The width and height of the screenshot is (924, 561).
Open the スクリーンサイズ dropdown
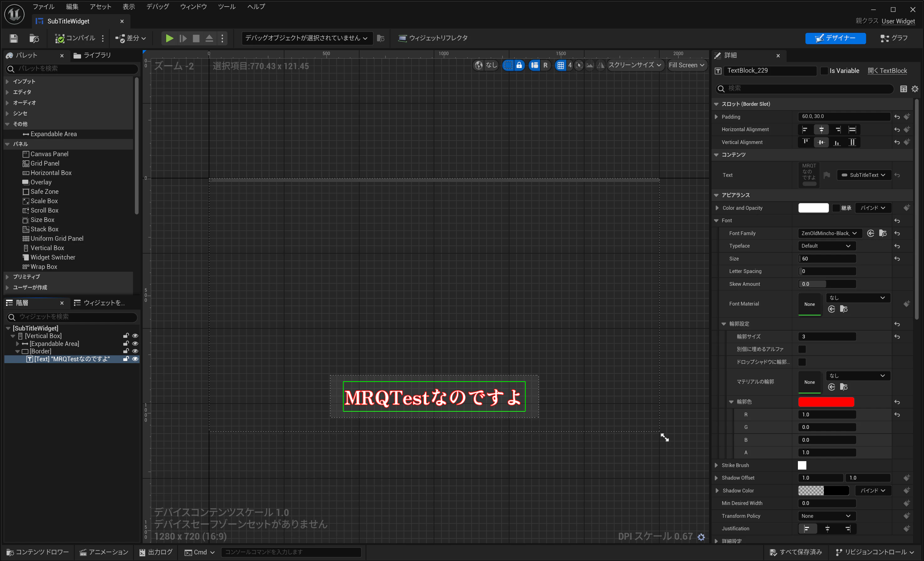pyautogui.click(x=635, y=65)
